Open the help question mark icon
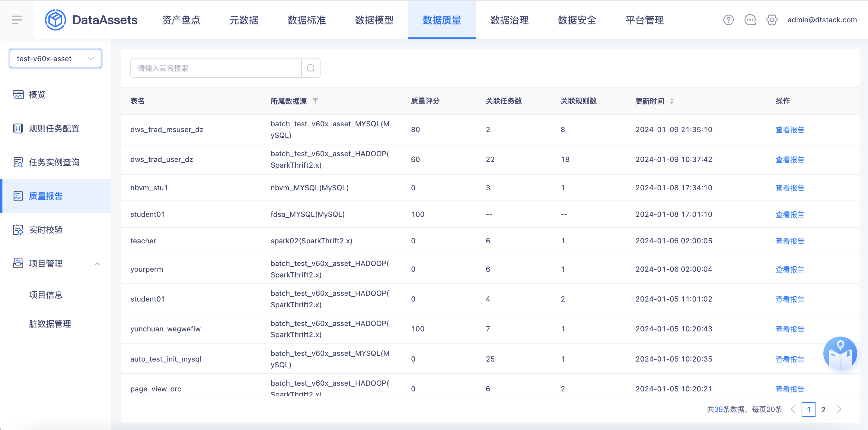The image size is (868, 430). (x=728, y=20)
